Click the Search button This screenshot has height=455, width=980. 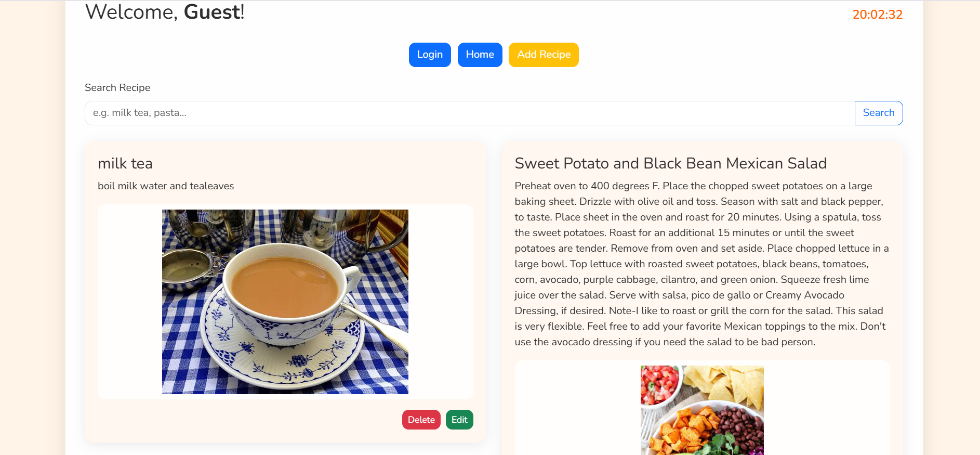pos(879,113)
